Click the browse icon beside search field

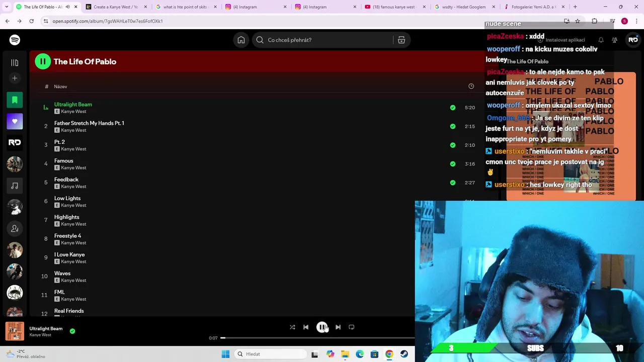click(401, 40)
